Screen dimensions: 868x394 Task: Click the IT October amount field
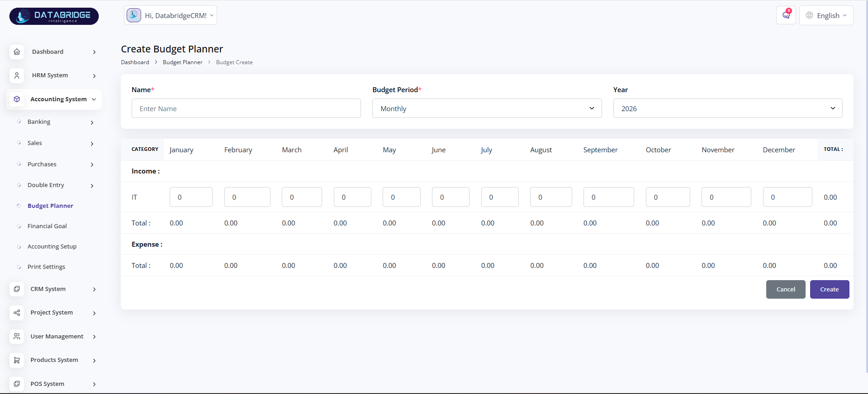pos(668,197)
